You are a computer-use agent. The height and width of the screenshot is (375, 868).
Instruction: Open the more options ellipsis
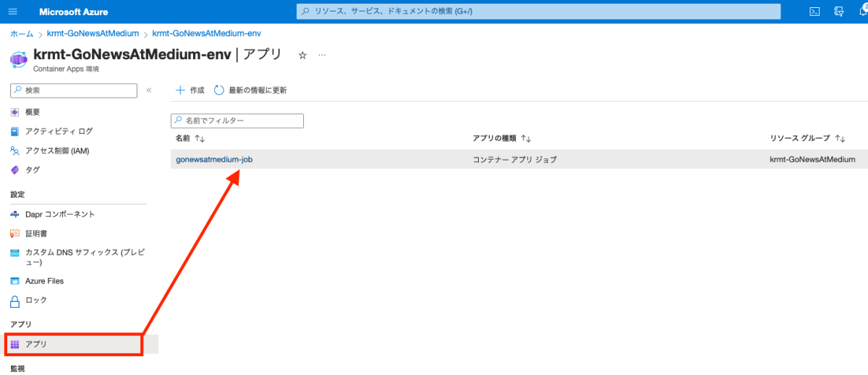point(322,55)
